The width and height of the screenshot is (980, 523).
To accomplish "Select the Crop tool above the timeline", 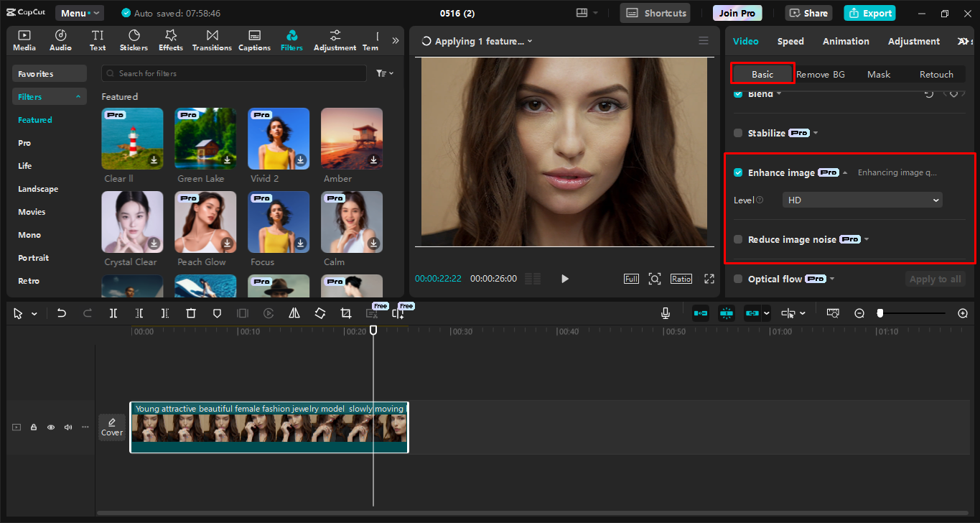I will 345,313.
